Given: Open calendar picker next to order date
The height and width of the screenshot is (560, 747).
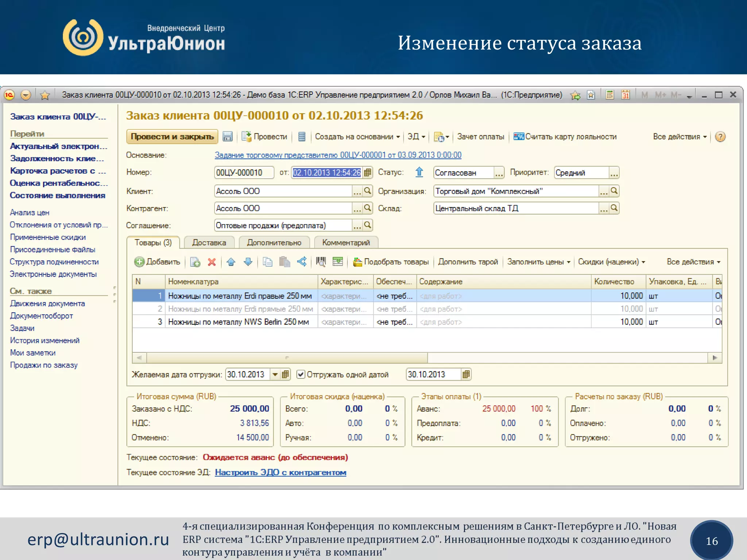Looking at the screenshot, I should tap(368, 172).
